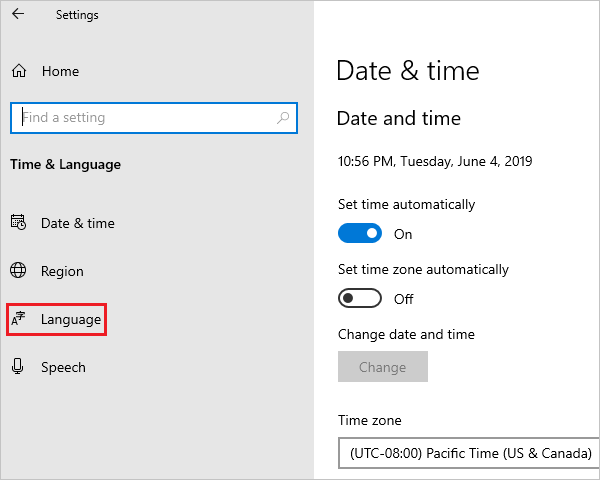
Task: Click the Language character icon
Action: click(18, 319)
